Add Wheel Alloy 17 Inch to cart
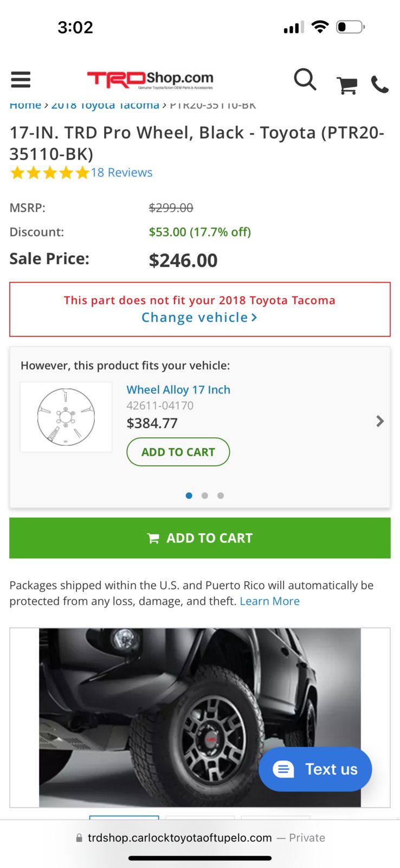This screenshot has height=868, width=400. coord(178,452)
